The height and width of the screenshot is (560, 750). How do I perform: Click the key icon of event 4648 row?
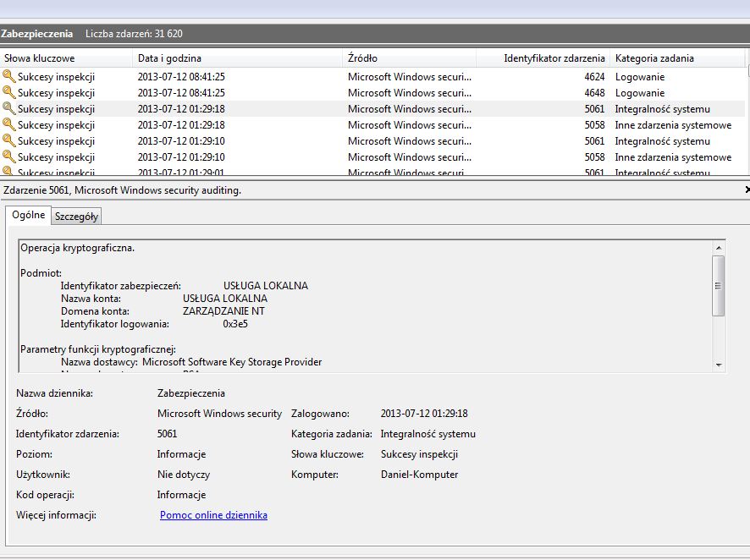[x=9, y=93]
